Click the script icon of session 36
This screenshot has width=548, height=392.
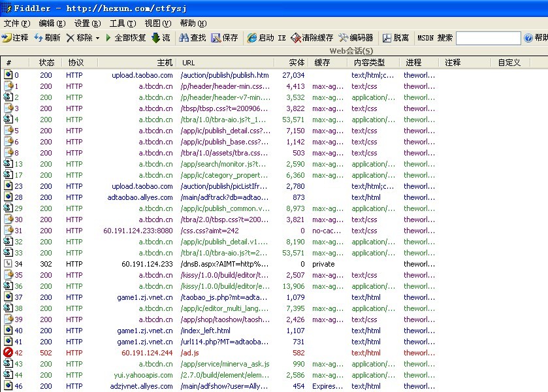click(8, 286)
